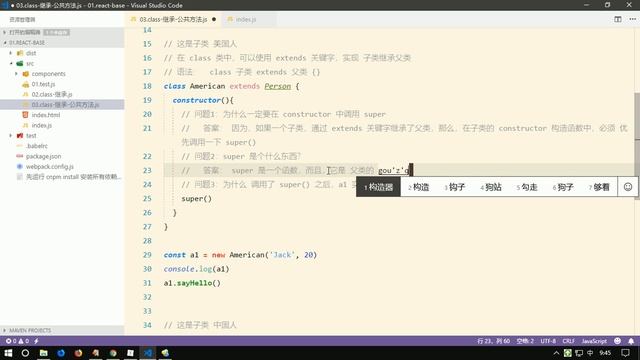This screenshot has width=640, height=360.
Task: Open Firefox from the taskbar
Action: point(78,353)
